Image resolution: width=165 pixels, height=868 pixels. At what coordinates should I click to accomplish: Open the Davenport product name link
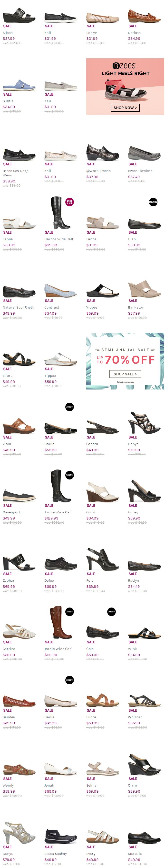pyautogui.click(x=11, y=512)
